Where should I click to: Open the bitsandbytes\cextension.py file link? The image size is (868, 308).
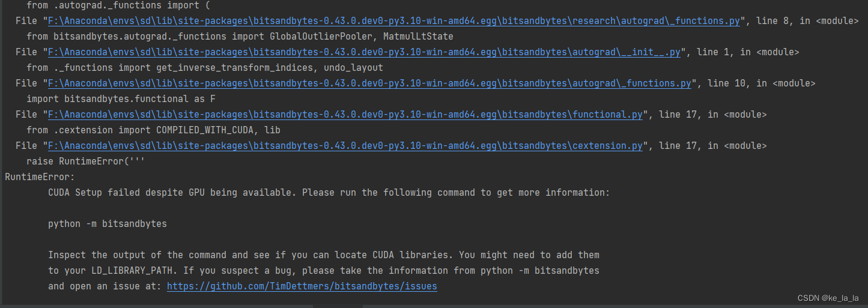click(x=345, y=146)
